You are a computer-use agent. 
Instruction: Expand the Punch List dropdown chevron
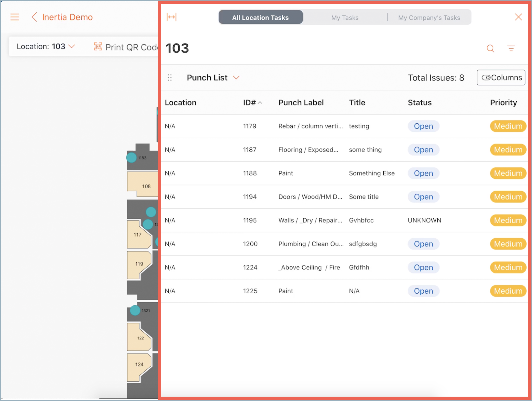236,77
